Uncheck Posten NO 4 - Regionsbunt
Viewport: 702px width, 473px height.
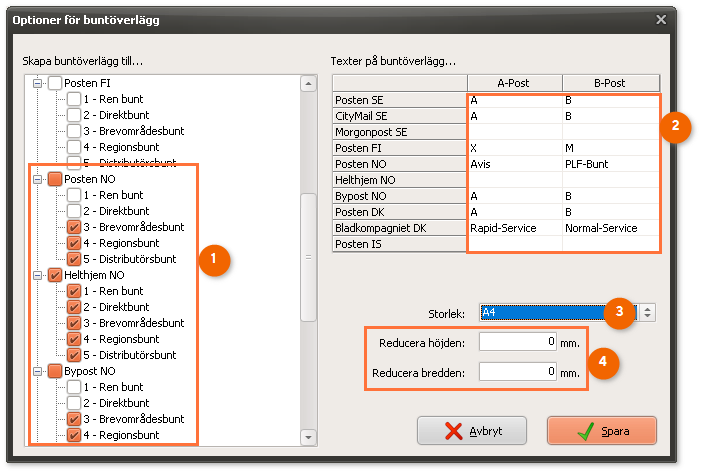(74, 243)
